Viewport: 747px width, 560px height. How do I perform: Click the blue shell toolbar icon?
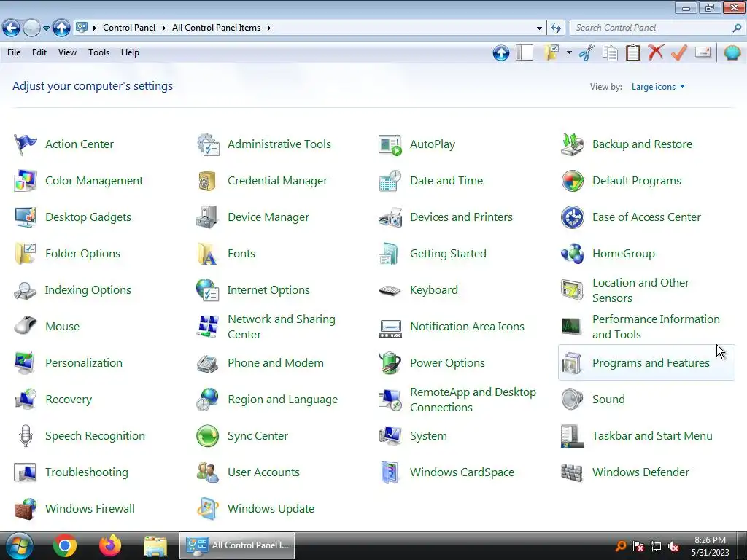coord(732,52)
